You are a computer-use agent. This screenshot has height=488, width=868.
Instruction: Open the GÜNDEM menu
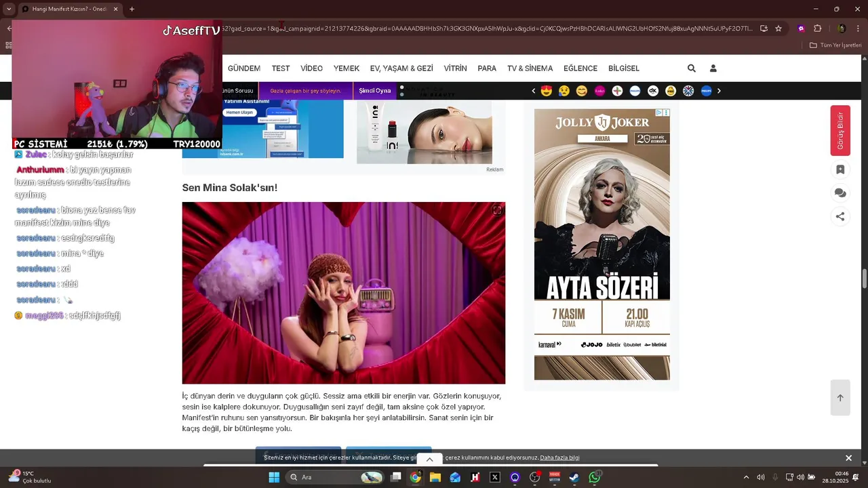tap(244, 68)
